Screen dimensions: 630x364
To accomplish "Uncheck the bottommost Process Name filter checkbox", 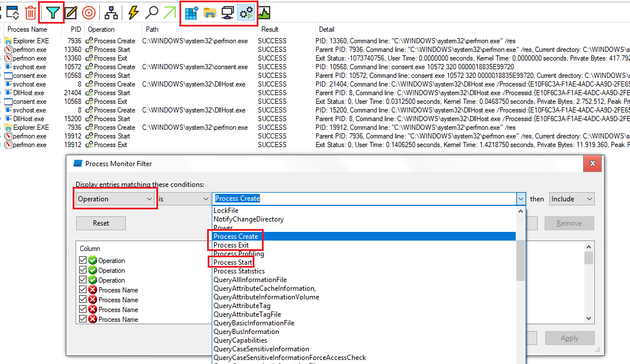I will coord(82,319).
